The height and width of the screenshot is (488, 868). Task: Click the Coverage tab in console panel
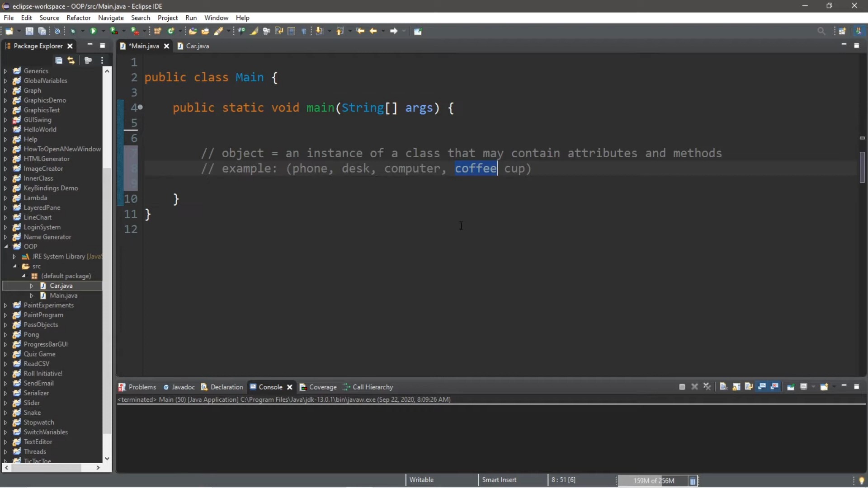[x=322, y=387]
